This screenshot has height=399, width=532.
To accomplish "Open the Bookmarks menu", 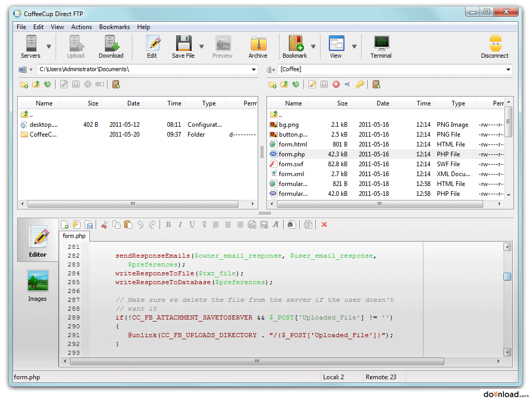I will pyautogui.click(x=114, y=27).
